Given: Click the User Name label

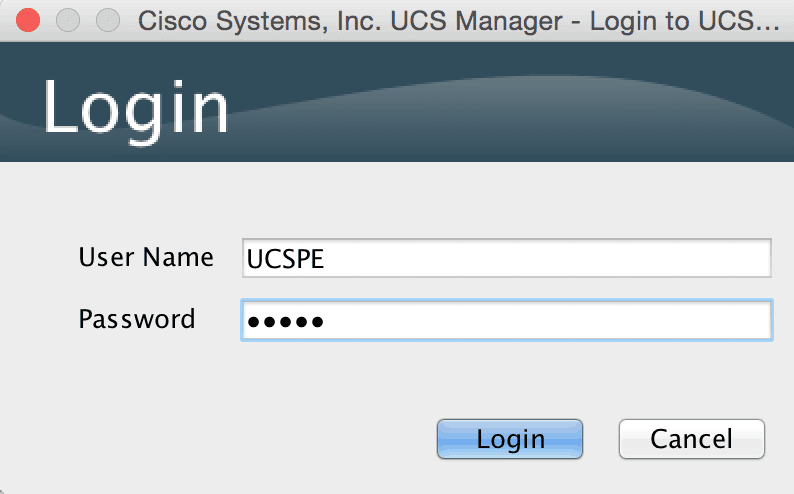Looking at the screenshot, I should (146, 257).
